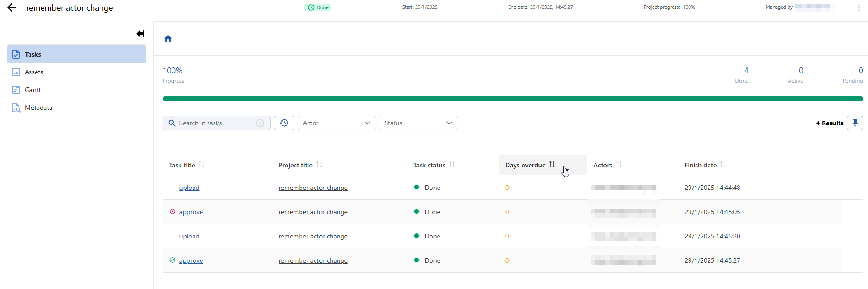Open the Metadata section

point(38,108)
